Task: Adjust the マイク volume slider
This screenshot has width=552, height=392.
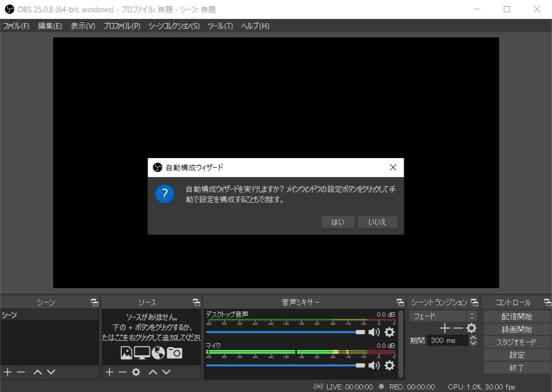Action: pyautogui.click(x=286, y=365)
